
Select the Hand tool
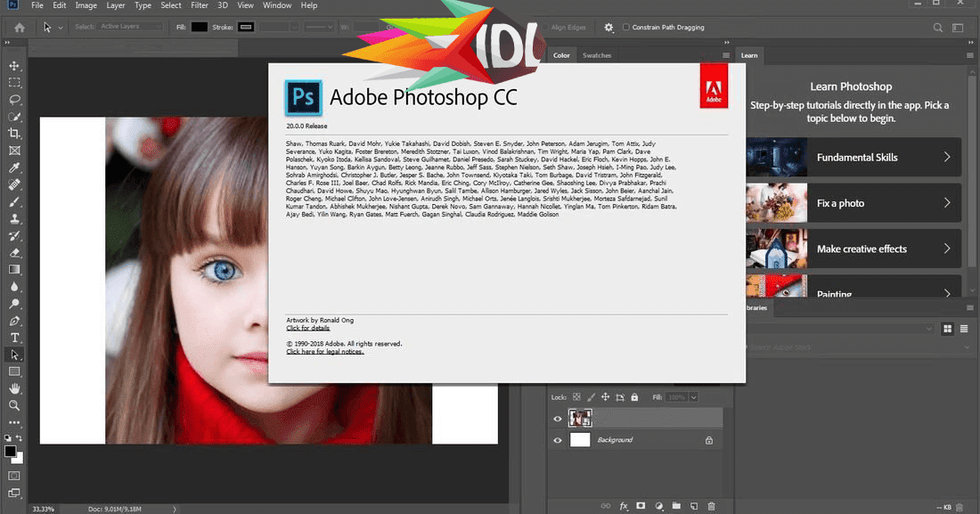pyautogui.click(x=14, y=388)
